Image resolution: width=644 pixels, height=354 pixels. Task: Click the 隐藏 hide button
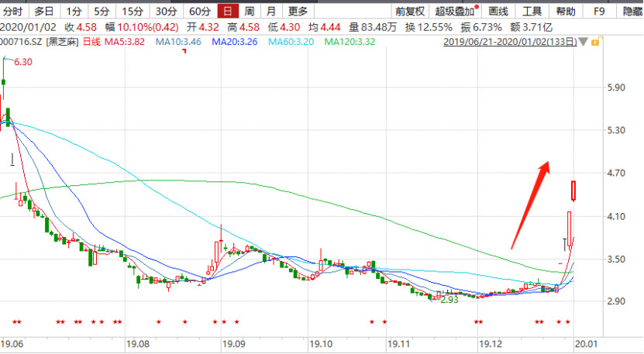[x=632, y=11]
